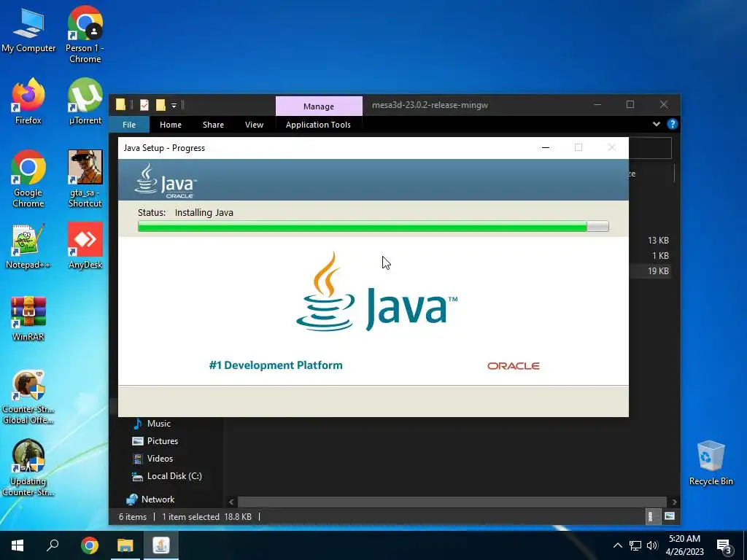The height and width of the screenshot is (560, 747).
Task: Open the File tab in Explorer
Action: click(x=129, y=125)
